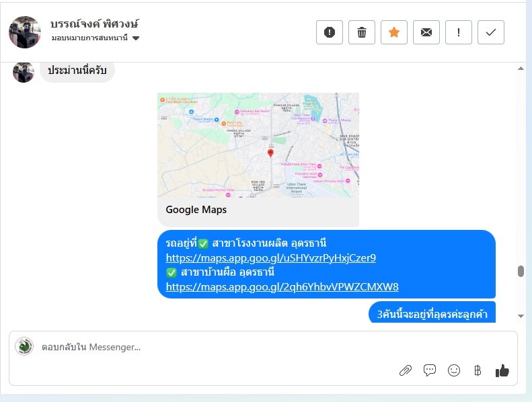
Task: Open contact profile picture in header
Action: (x=25, y=32)
